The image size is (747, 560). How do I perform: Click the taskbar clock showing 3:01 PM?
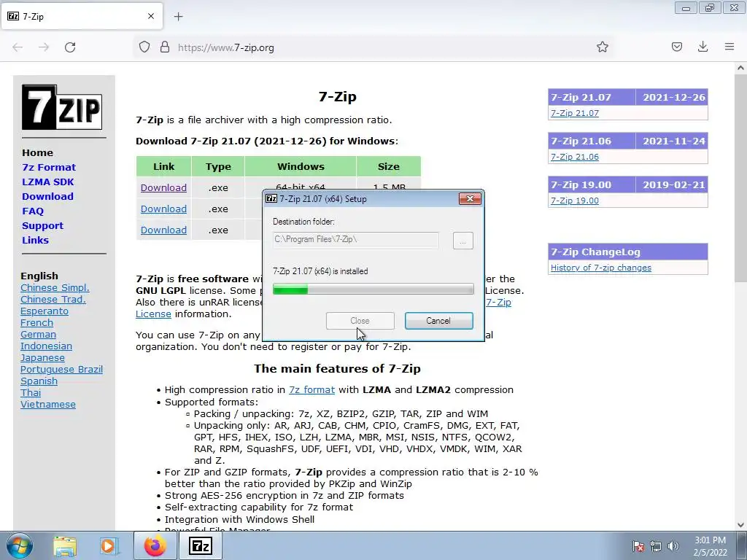coord(711,546)
